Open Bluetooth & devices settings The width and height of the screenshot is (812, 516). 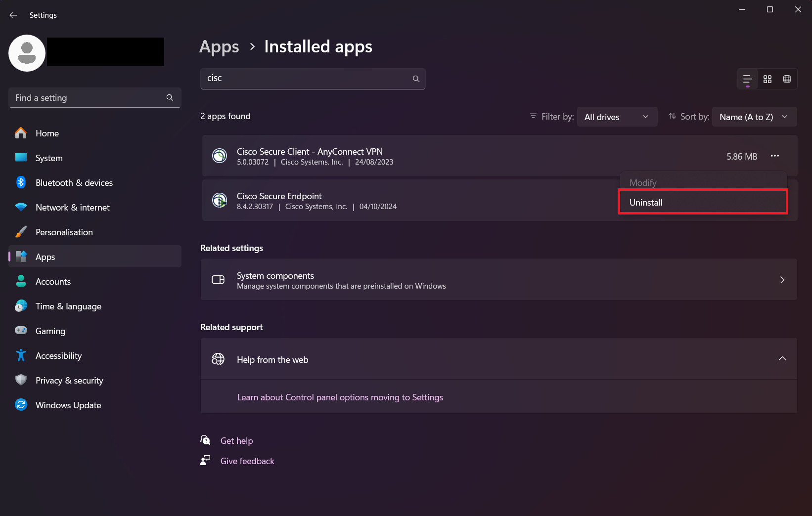[74, 183]
